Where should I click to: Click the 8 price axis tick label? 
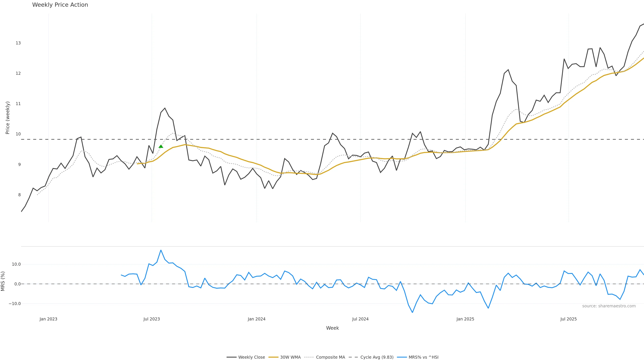click(x=19, y=195)
